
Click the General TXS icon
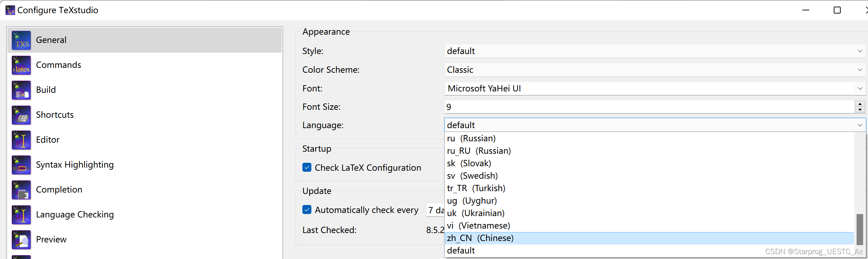21,41
